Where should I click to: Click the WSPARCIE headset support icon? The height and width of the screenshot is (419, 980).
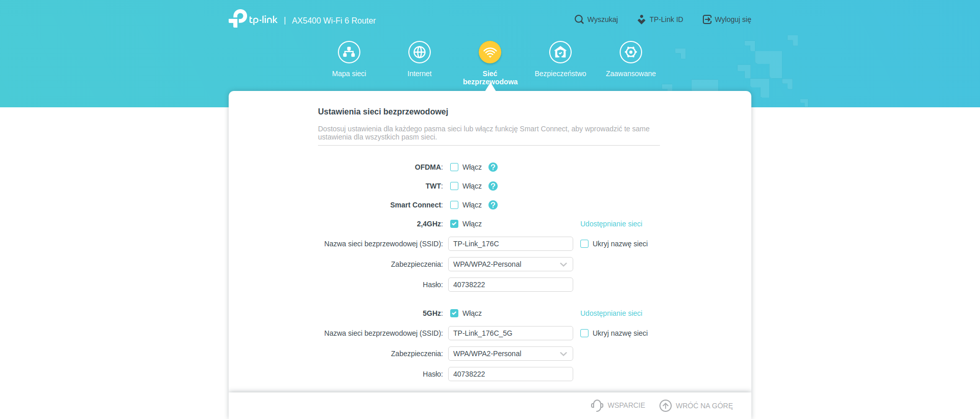pyautogui.click(x=597, y=406)
